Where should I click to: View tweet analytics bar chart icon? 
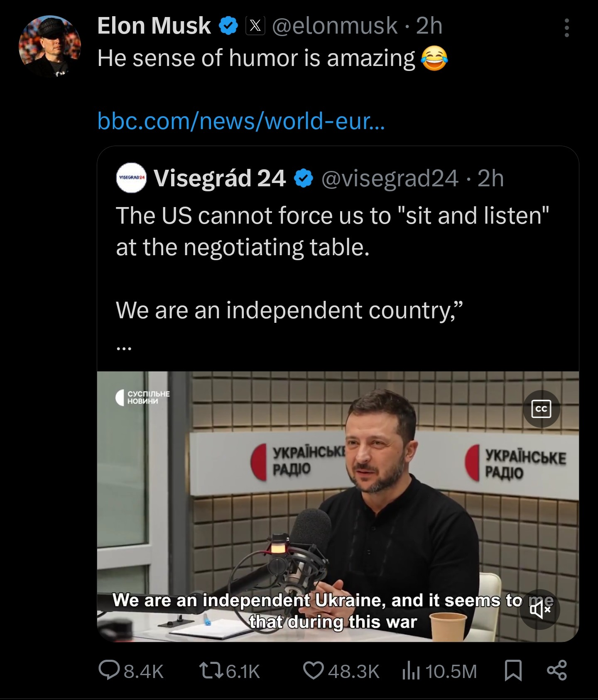(411, 670)
